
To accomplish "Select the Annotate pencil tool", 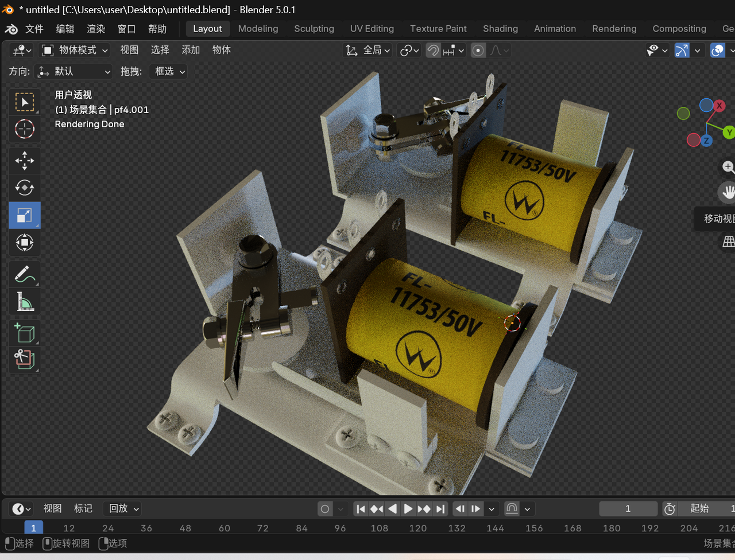I will click(25, 274).
